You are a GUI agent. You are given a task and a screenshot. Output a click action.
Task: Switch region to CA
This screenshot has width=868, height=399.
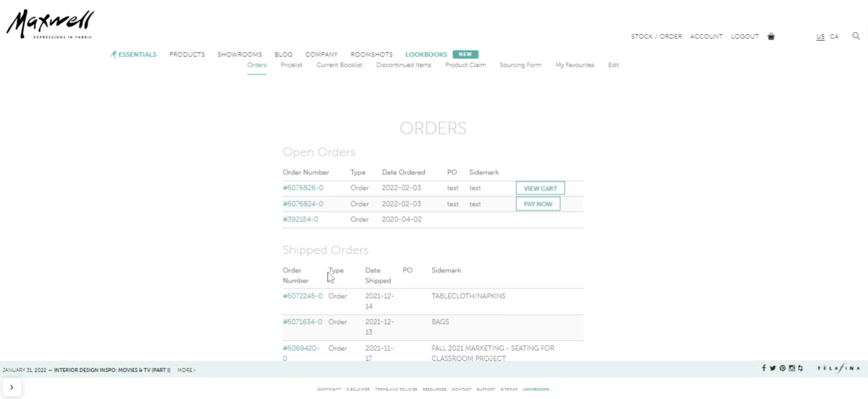click(x=834, y=36)
